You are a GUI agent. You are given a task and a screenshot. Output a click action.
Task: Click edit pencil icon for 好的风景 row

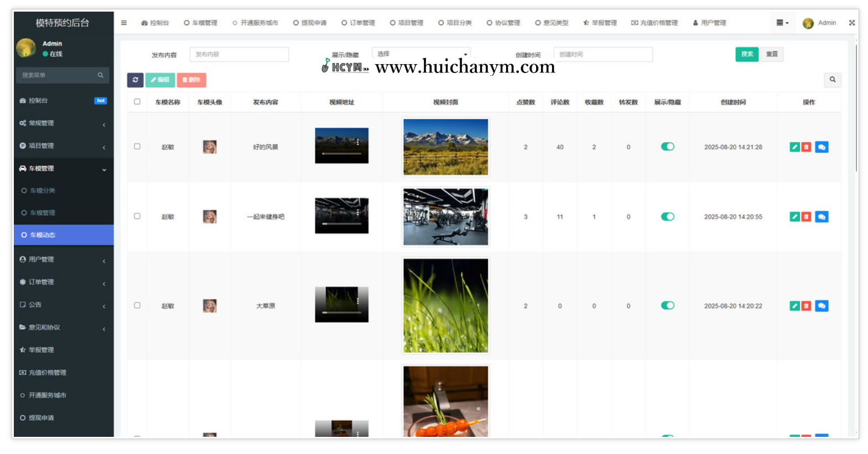tap(794, 147)
